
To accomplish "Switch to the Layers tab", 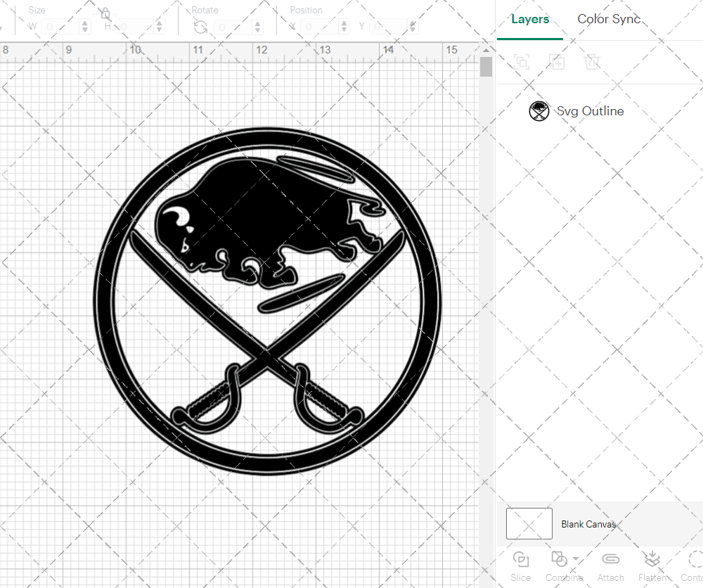I will click(x=530, y=19).
